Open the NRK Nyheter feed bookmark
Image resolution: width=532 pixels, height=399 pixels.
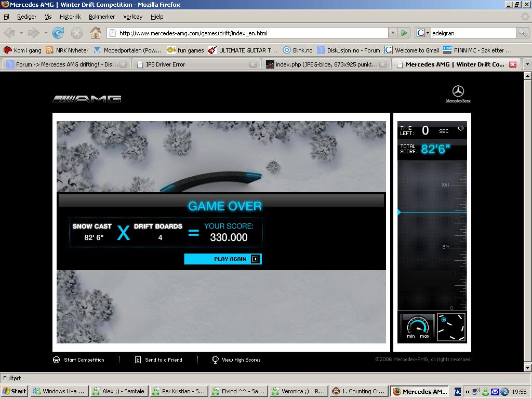point(67,50)
